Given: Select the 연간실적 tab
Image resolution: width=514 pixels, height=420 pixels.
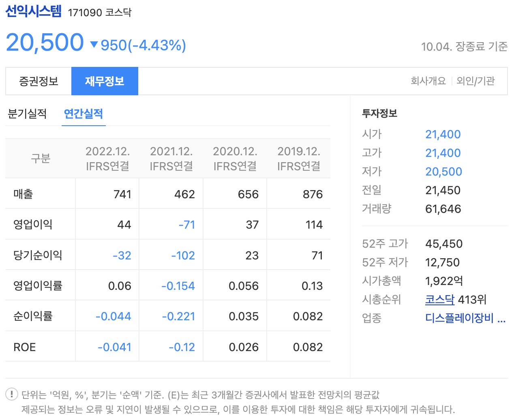Looking at the screenshot, I should point(84,114).
